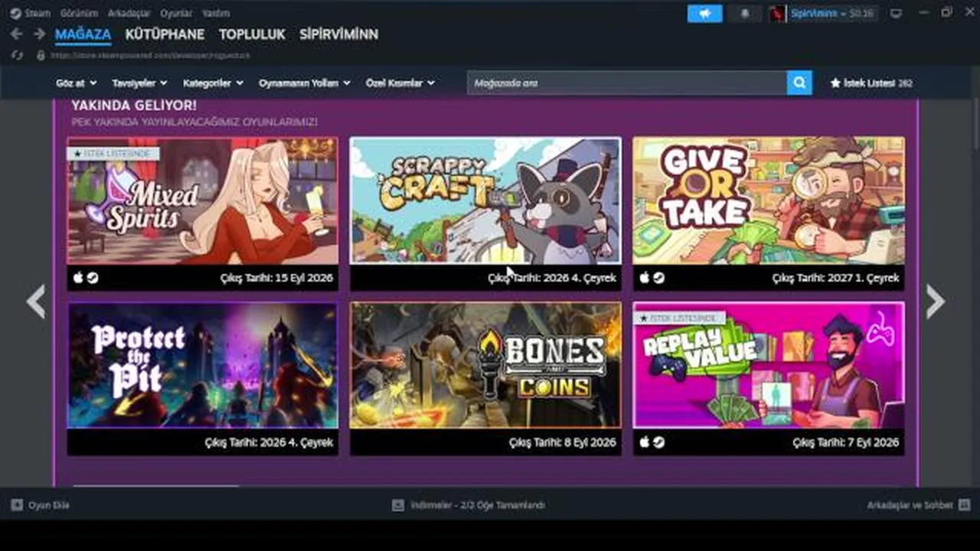Click the Mağazada ara search field
980x551 pixels.
coord(627,83)
